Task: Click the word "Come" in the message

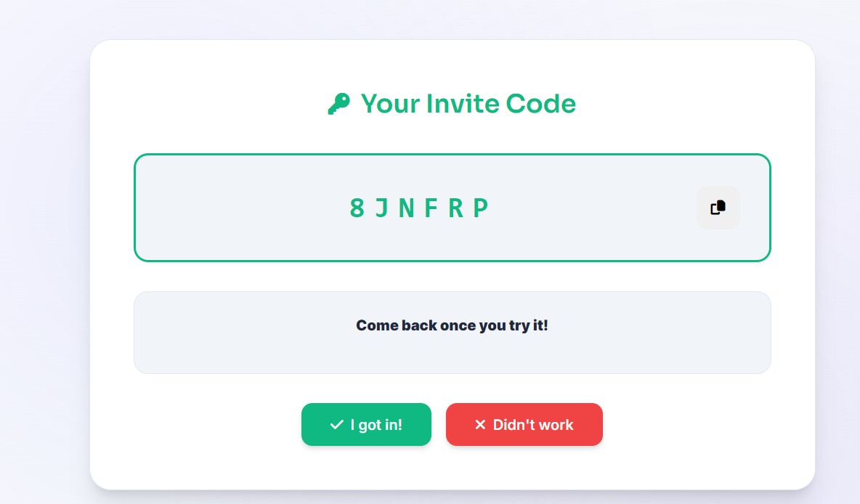Action: click(377, 325)
